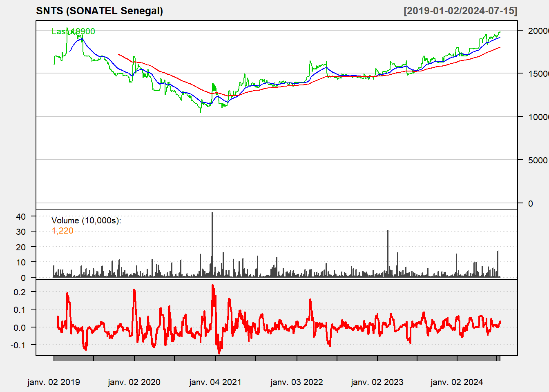Click the Volume (10,000s) panel label
549x392 pixels.
(86, 220)
